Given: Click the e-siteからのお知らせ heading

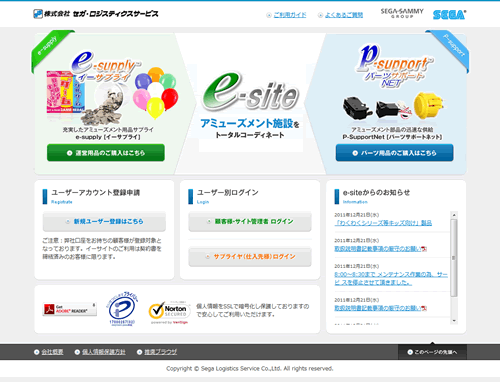Looking at the screenshot, I should [376, 193].
